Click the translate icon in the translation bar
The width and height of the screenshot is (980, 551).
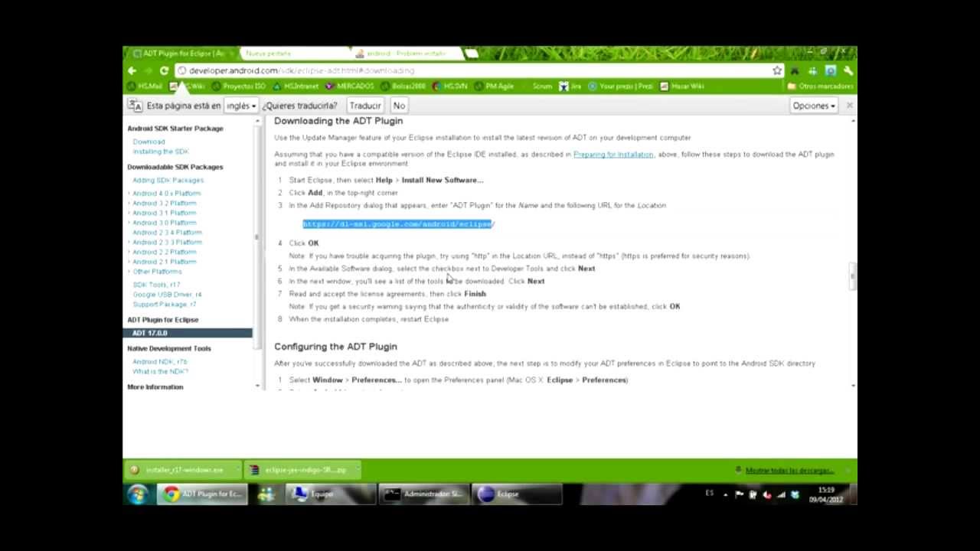(x=135, y=106)
